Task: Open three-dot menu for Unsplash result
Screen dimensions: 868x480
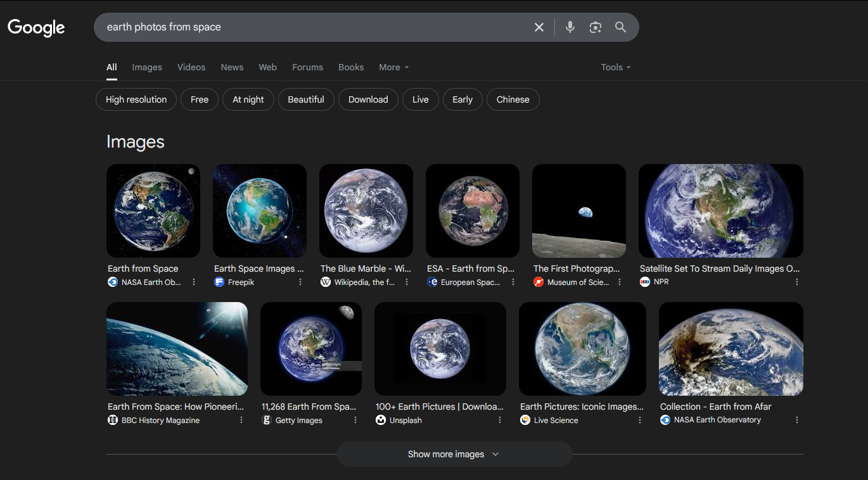Action: click(500, 420)
